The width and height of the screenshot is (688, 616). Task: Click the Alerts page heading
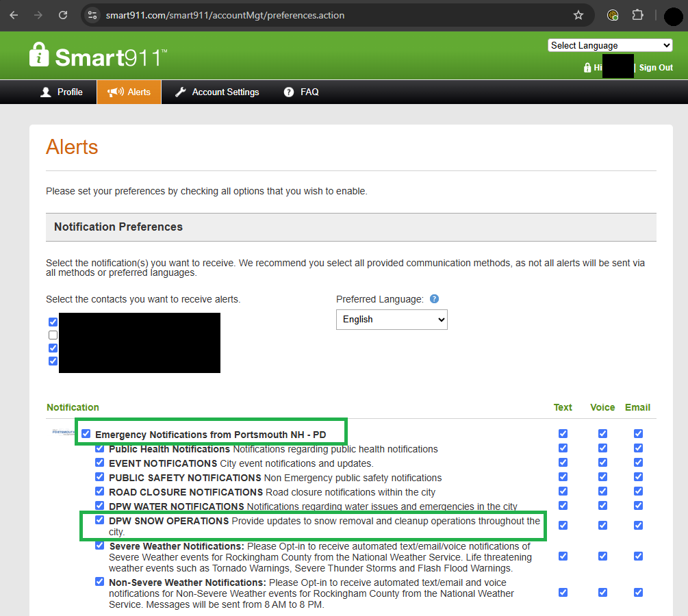72,147
